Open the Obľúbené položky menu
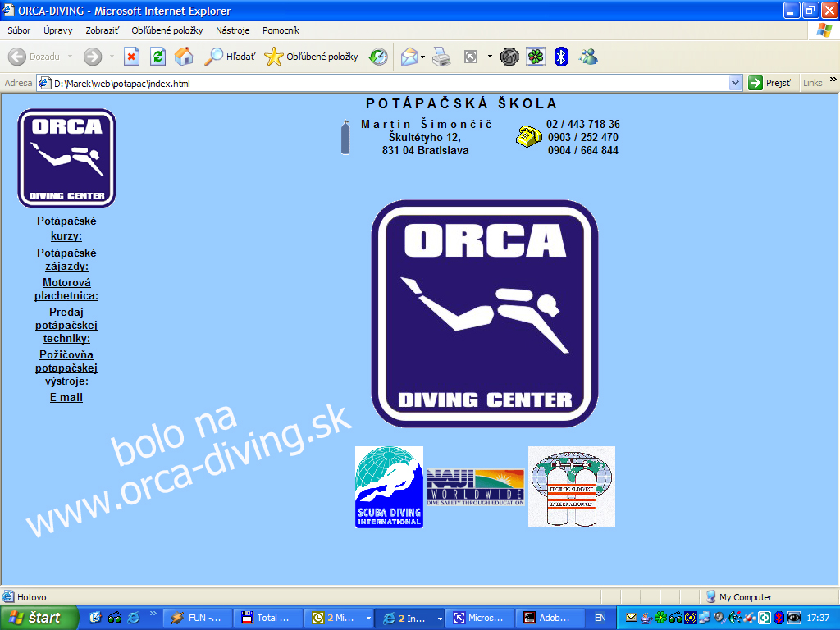Image resolution: width=840 pixels, height=630 pixels. pos(167,30)
